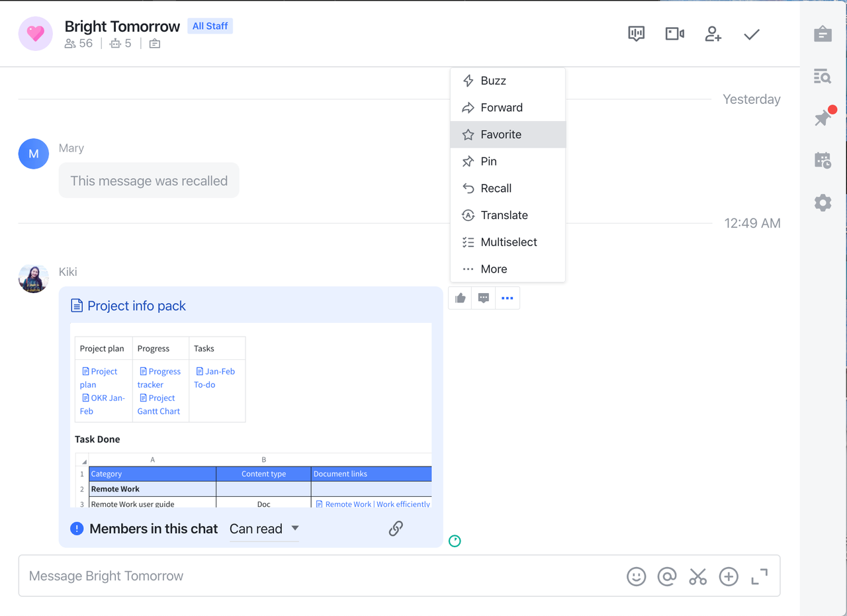The image size is (847, 616).
Task: Open More in the context menu
Action: click(508, 269)
